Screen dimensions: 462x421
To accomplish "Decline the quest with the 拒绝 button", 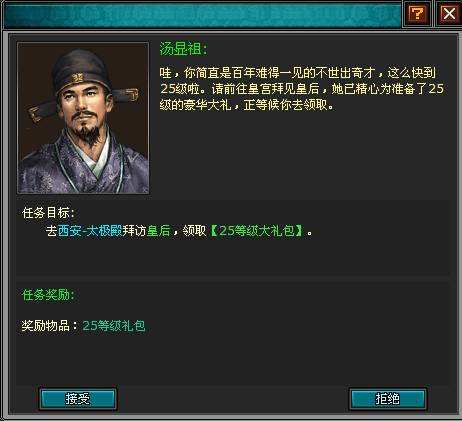I will (388, 399).
